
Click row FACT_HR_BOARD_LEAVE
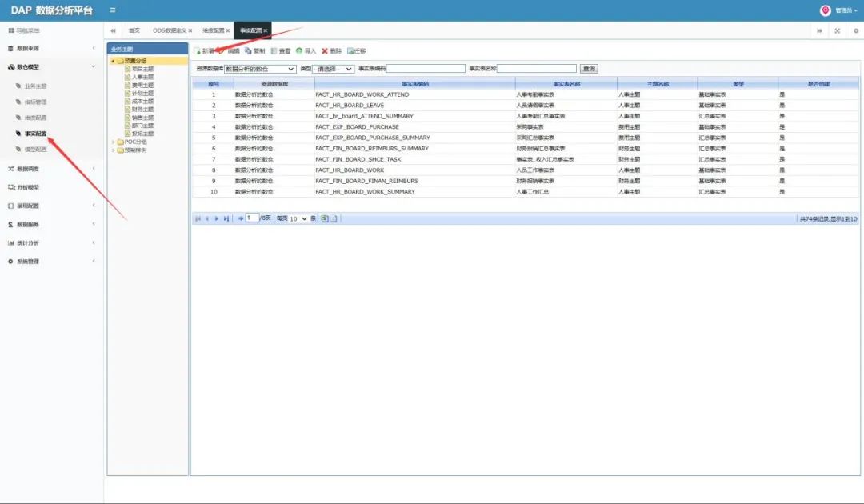525,106
